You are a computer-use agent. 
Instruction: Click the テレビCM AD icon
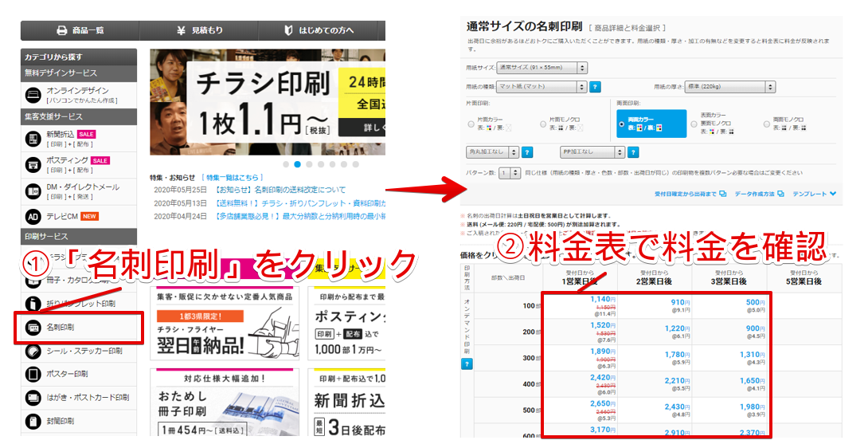[x=33, y=216]
